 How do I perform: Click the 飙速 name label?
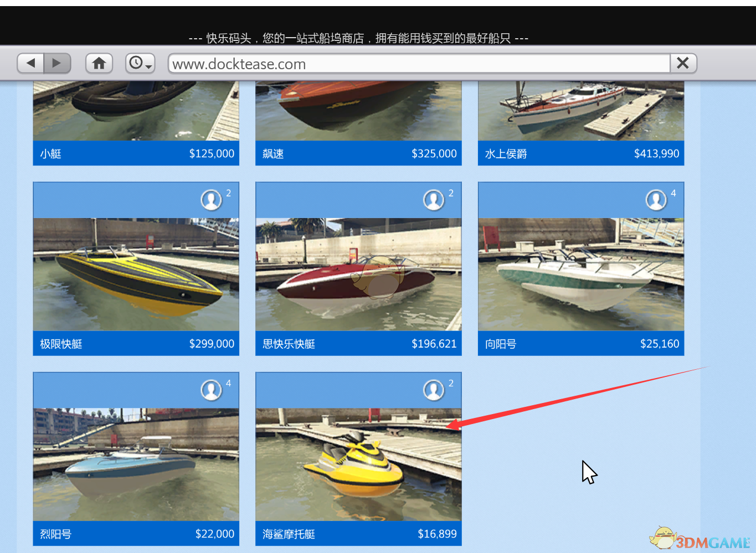click(273, 153)
